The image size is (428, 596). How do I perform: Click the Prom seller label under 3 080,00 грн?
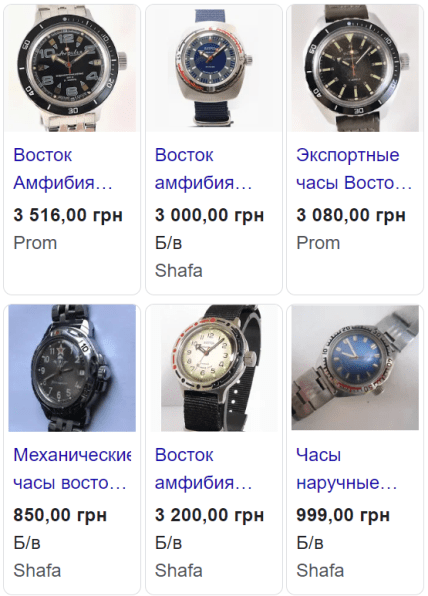click(318, 243)
